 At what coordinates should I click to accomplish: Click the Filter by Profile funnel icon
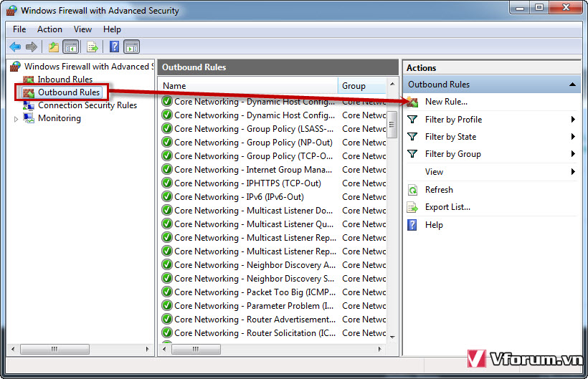412,120
